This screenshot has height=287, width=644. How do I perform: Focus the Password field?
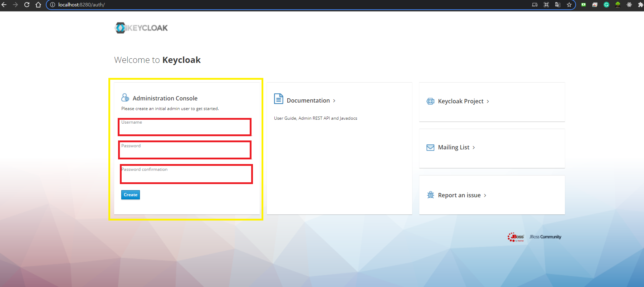185,150
